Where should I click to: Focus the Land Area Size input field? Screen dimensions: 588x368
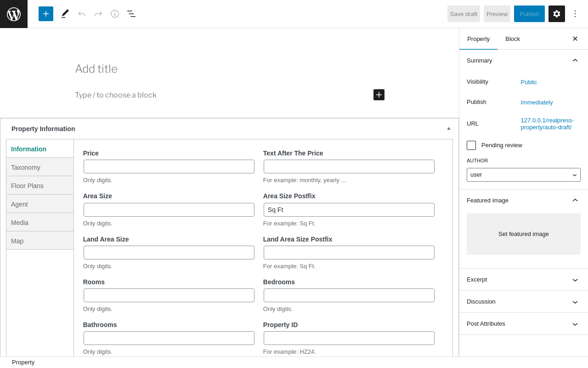[169, 253]
